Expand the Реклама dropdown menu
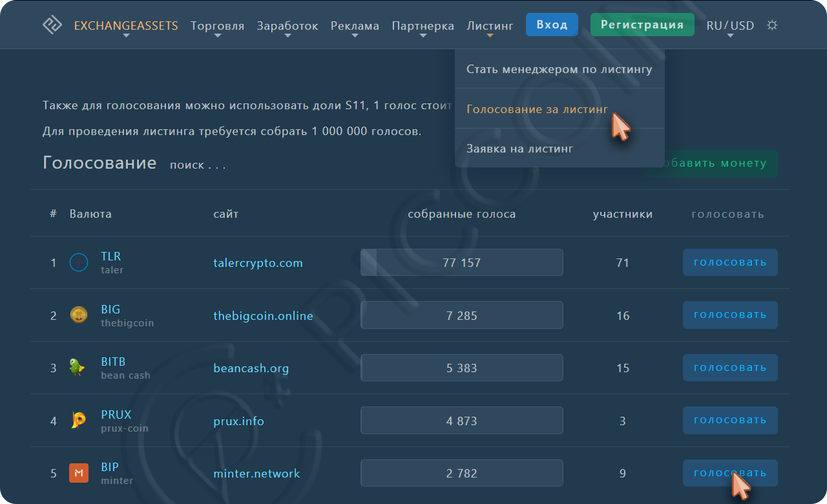Screen dimensions: 827x504 pyautogui.click(x=355, y=26)
